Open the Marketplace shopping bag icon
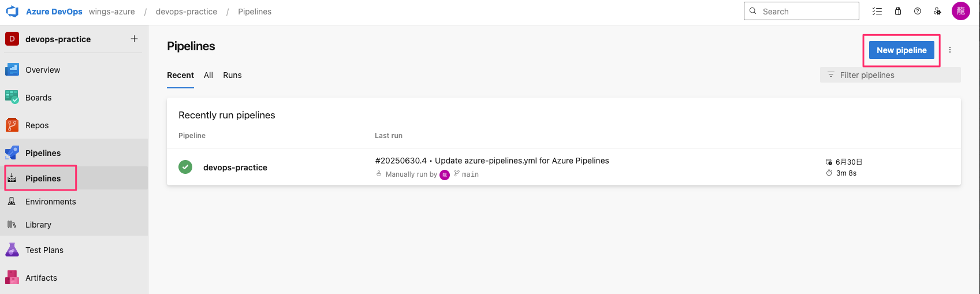 click(898, 11)
